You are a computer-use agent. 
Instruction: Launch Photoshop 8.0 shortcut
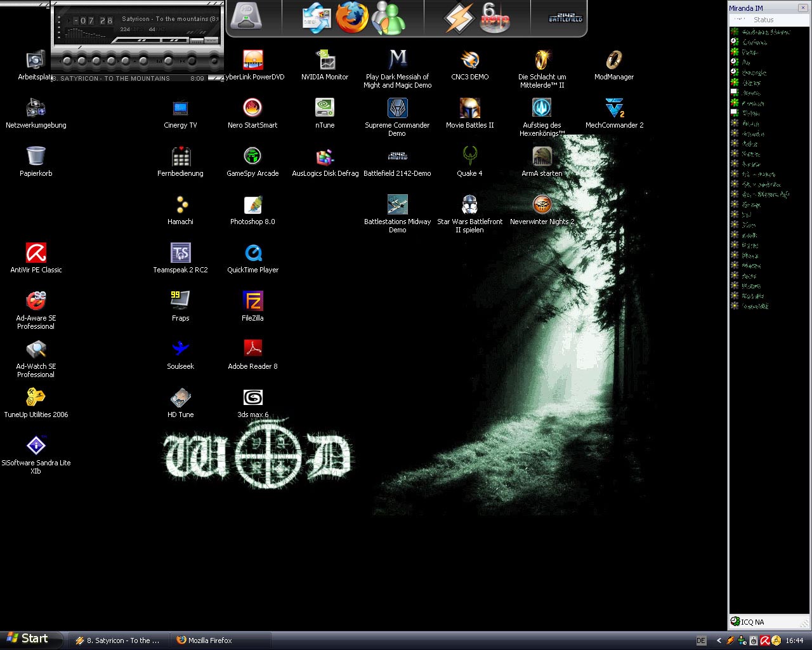(x=252, y=209)
